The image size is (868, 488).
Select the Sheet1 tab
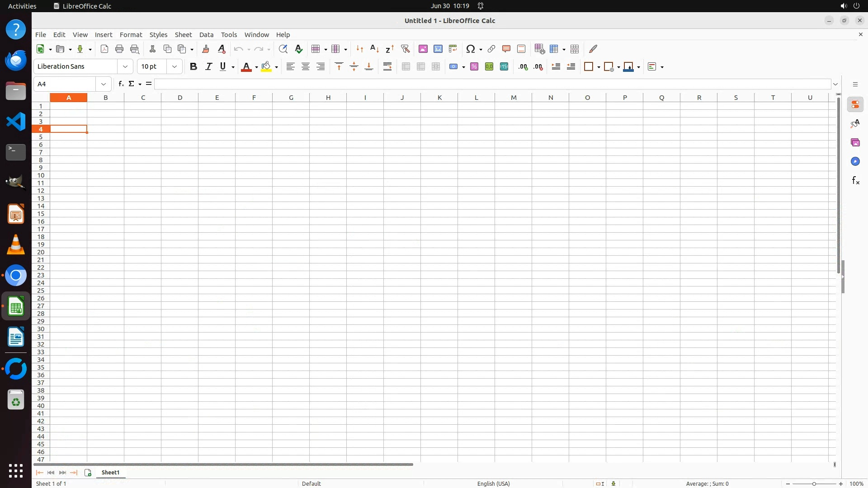tap(110, 473)
